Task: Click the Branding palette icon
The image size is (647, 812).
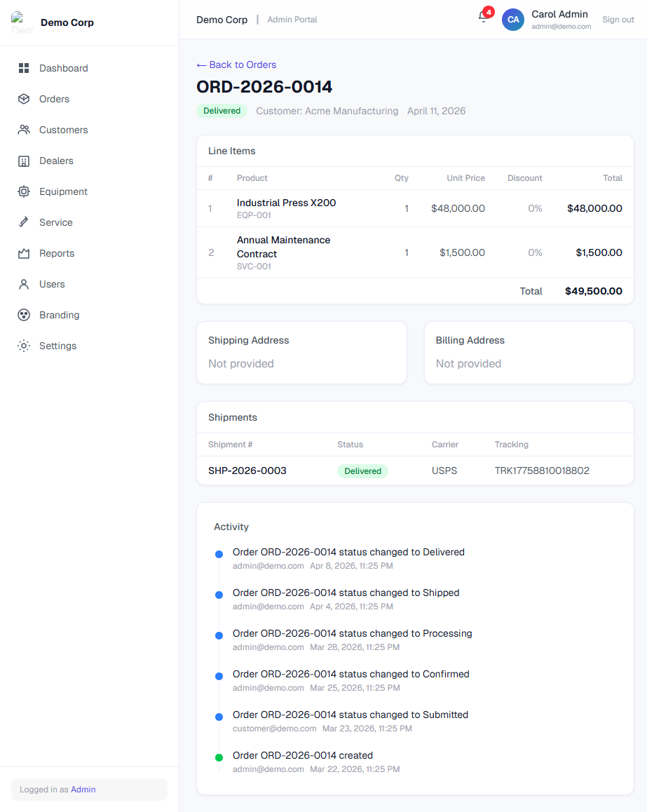Action: click(24, 315)
